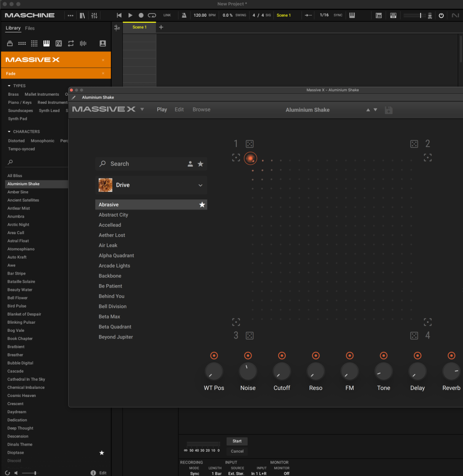
Task: Select the Sounds grid icon in library
Action: click(34, 43)
